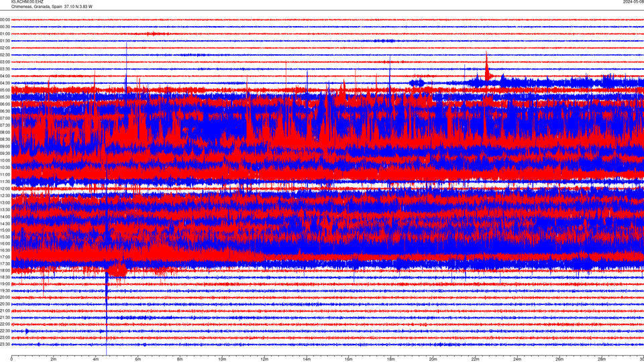Click the 2m tick label on x-axis

click(54, 359)
